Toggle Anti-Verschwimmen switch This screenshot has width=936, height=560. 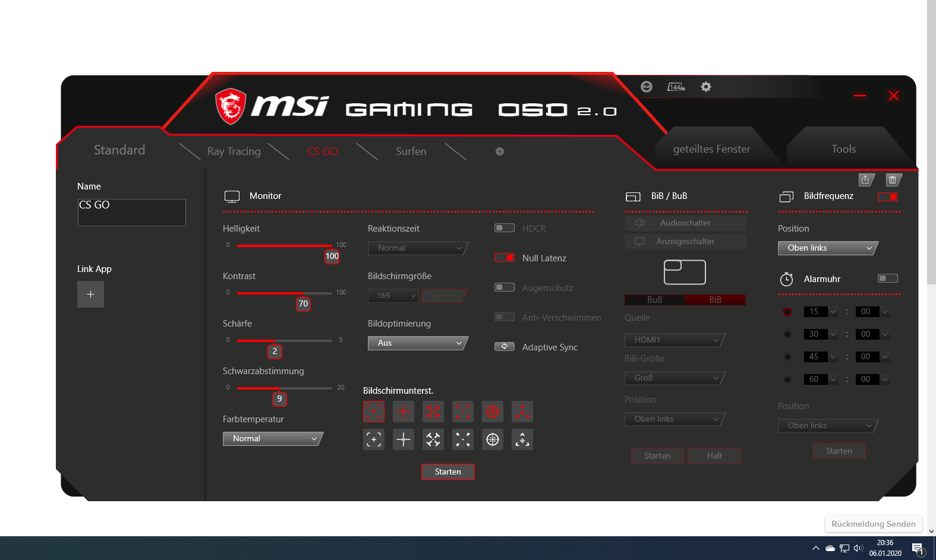point(505,317)
